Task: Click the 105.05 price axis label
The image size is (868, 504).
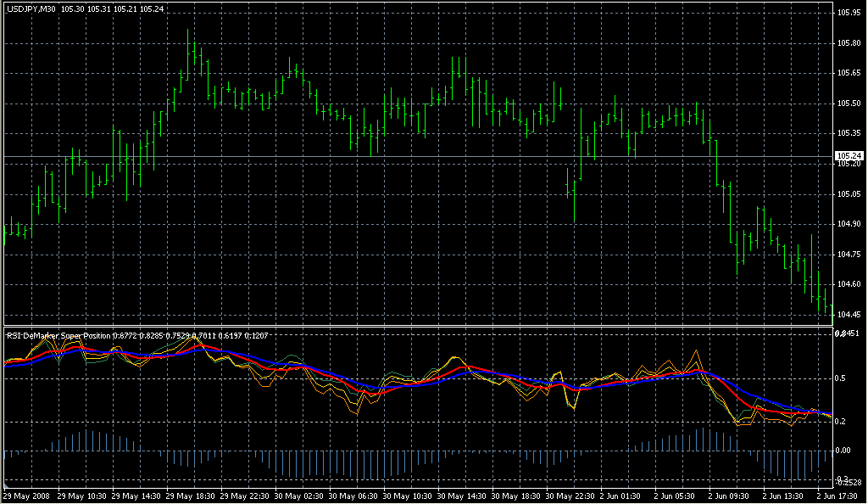Action: [849, 194]
